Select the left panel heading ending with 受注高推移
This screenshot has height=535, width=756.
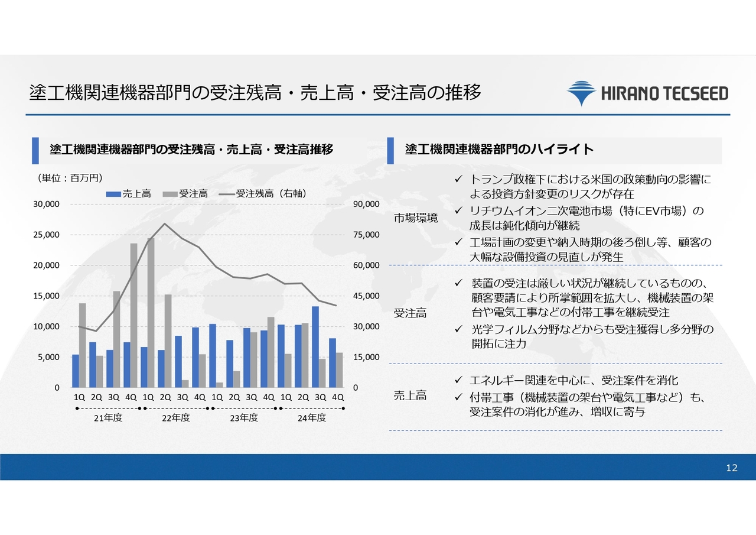[x=191, y=150]
